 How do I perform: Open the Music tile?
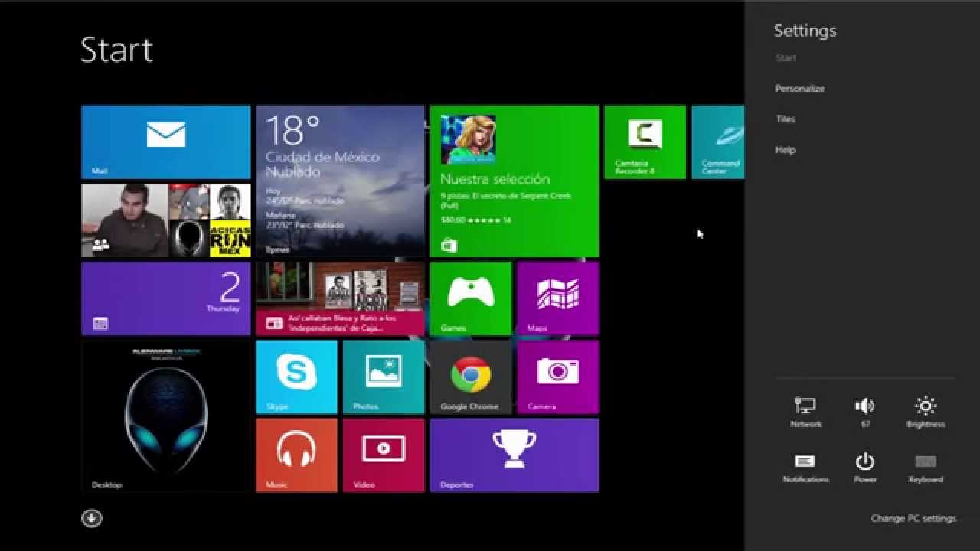(296, 455)
